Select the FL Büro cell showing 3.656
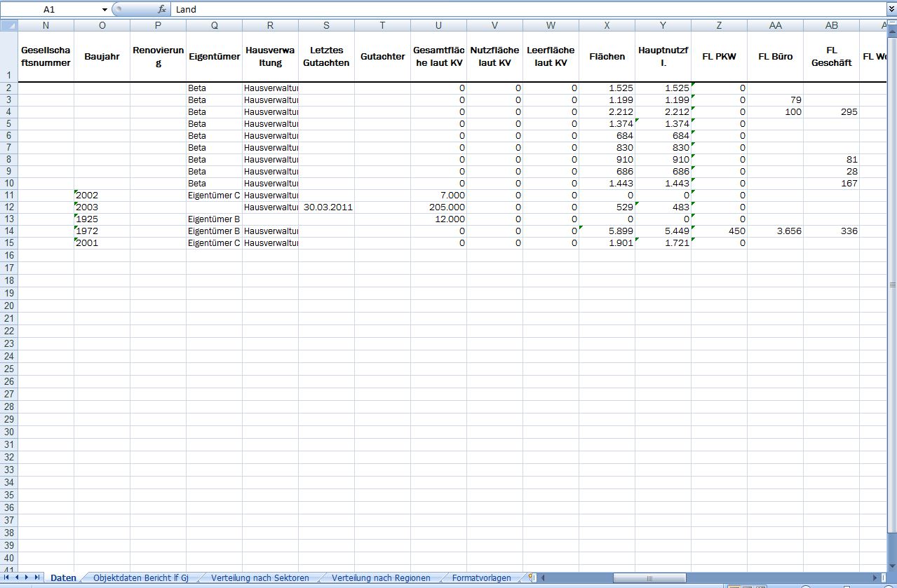Image resolution: width=897 pixels, height=588 pixels. pos(776,231)
